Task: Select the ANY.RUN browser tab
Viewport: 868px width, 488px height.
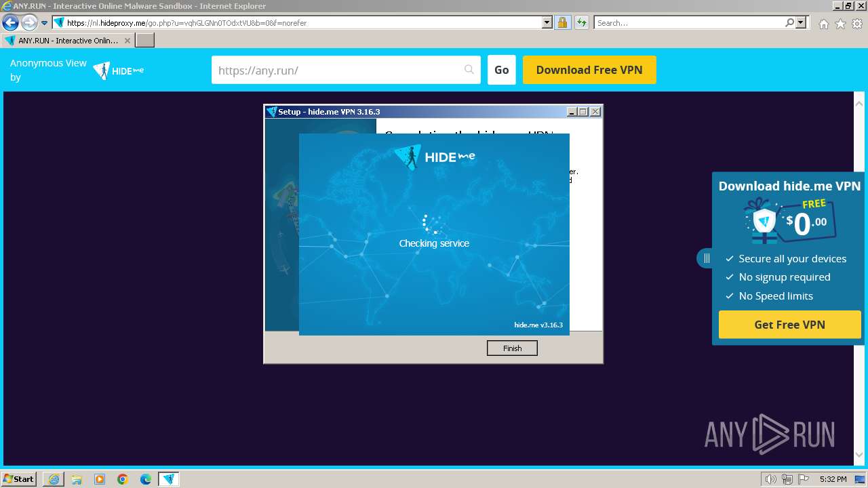Action: [67, 41]
